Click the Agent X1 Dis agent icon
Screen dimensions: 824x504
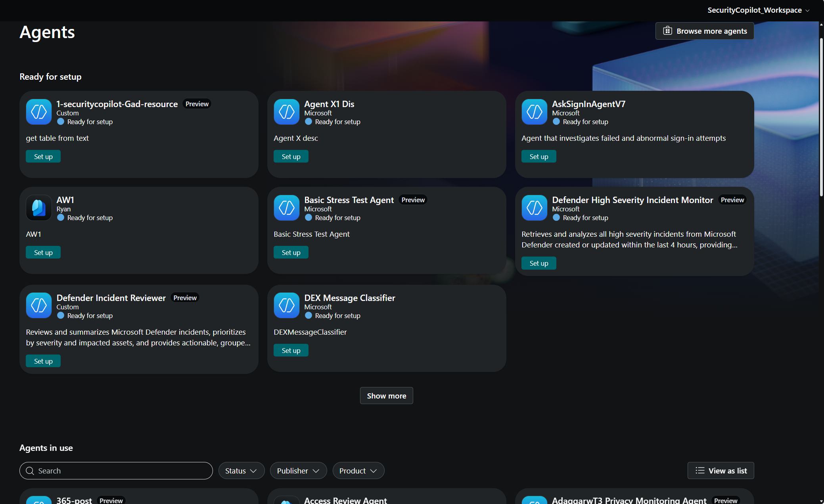tap(287, 112)
